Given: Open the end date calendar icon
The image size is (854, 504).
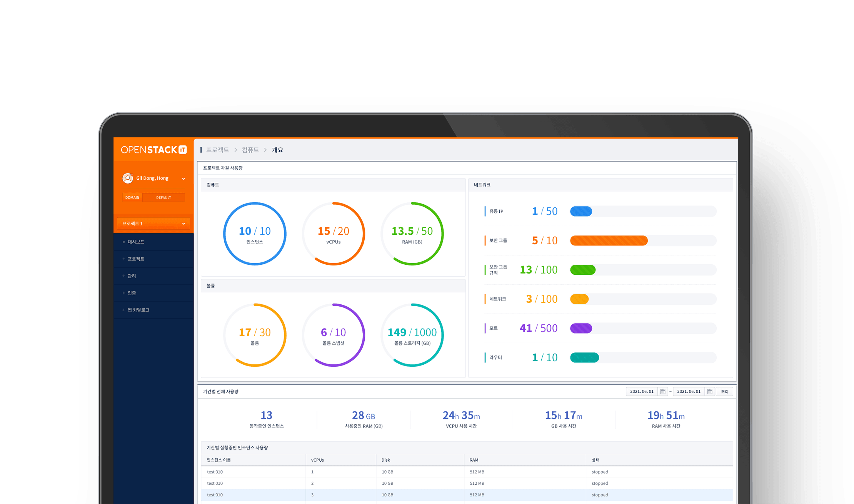Looking at the screenshot, I should pyautogui.click(x=710, y=392).
